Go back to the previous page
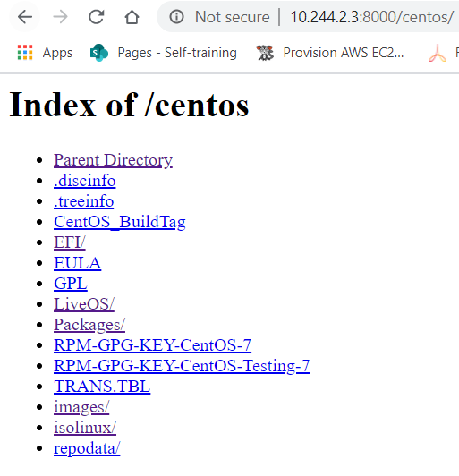459x476 pixels. pyautogui.click(x=24, y=17)
